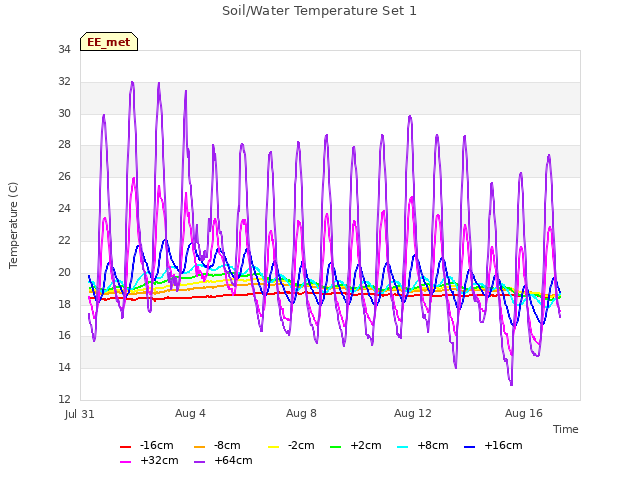The width and height of the screenshot is (640, 480).
Task: Click the 30 y-axis tick label
Action: coord(64,113)
